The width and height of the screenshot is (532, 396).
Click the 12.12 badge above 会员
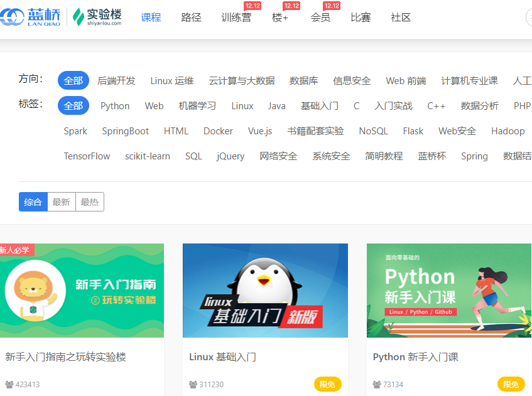[332, 6]
